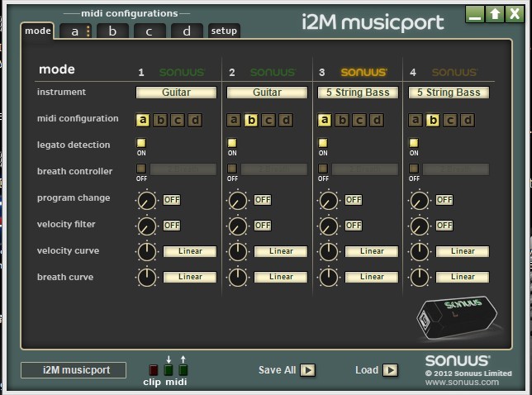Viewport: 532px width, 395px height.
Task: Click the i2M musicport device image
Action: [x=456, y=317]
